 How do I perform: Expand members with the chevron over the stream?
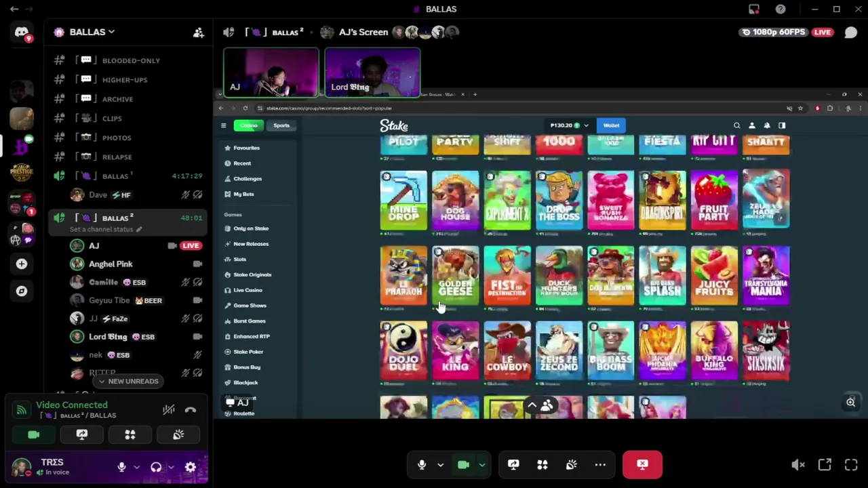(532, 405)
